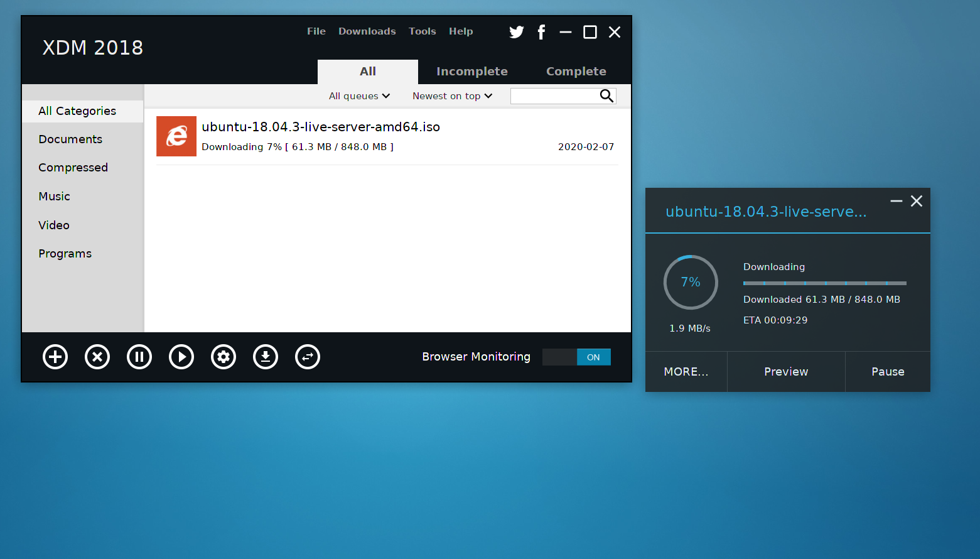This screenshot has height=559, width=980.
Task: Switch to the Incomplete tab
Action: click(x=472, y=71)
